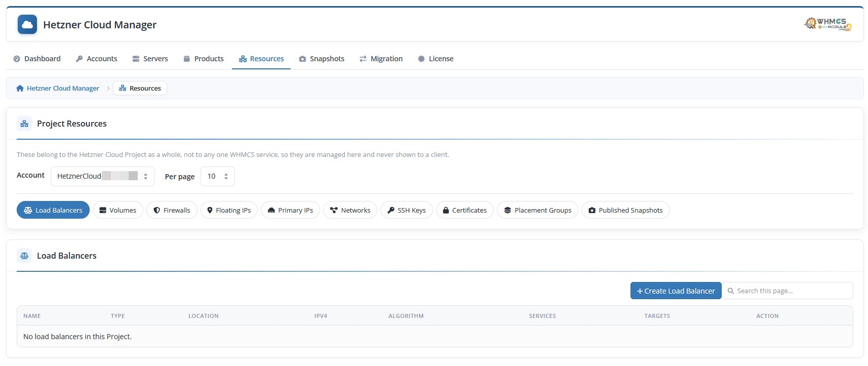Screen dimensions: 868x366
Task: Click the Project Resources header icon
Action: pyautogui.click(x=24, y=124)
